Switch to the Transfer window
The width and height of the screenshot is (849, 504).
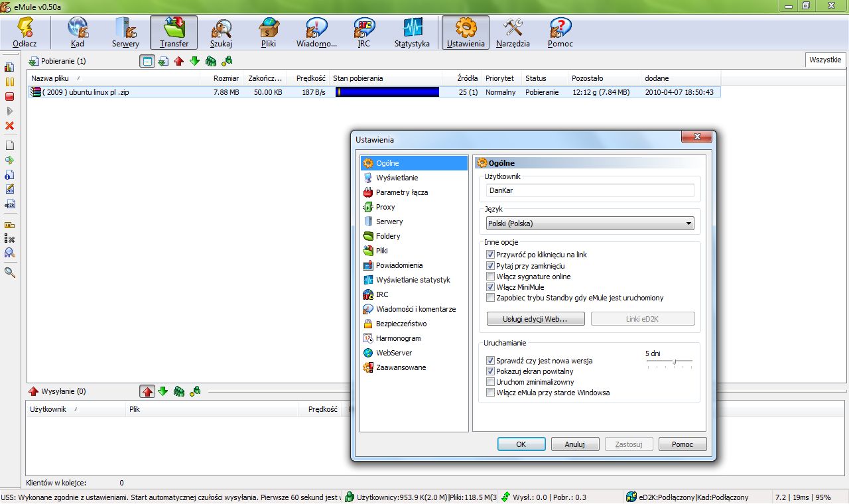point(174,32)
